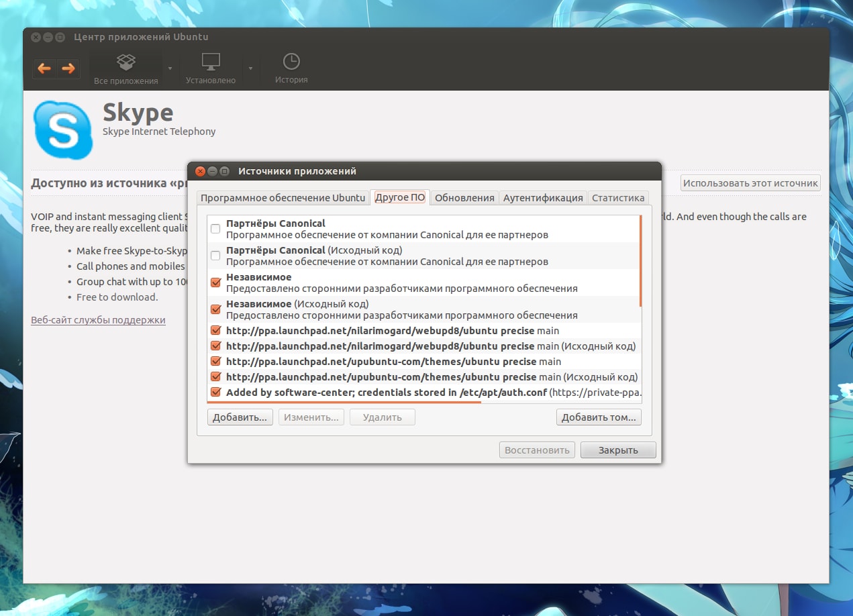The width and height of the screenshot is (853, 616).
Task: Click the Skype application title heading
Action: coord(138,112)
